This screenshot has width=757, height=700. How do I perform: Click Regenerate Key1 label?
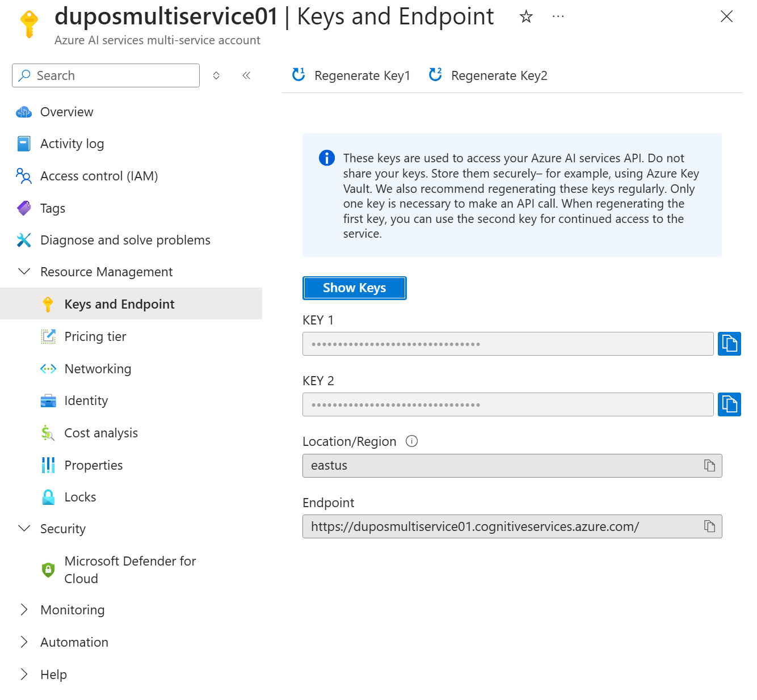362,75
